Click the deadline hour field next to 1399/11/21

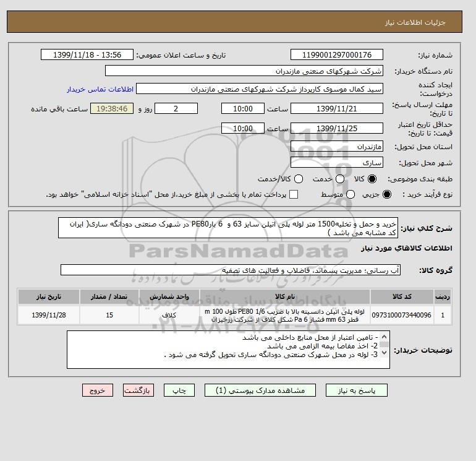[x=243, y=108]
